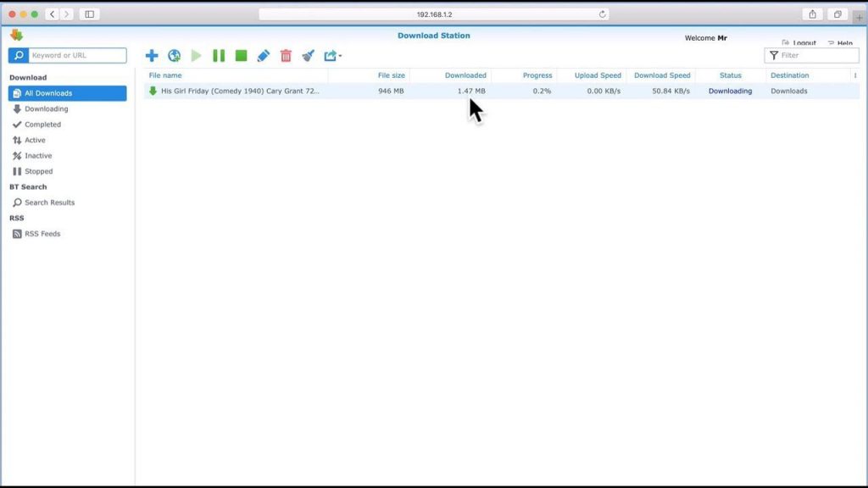
Task: Click the 946 MB file size cell
Action: pos(391,91)
